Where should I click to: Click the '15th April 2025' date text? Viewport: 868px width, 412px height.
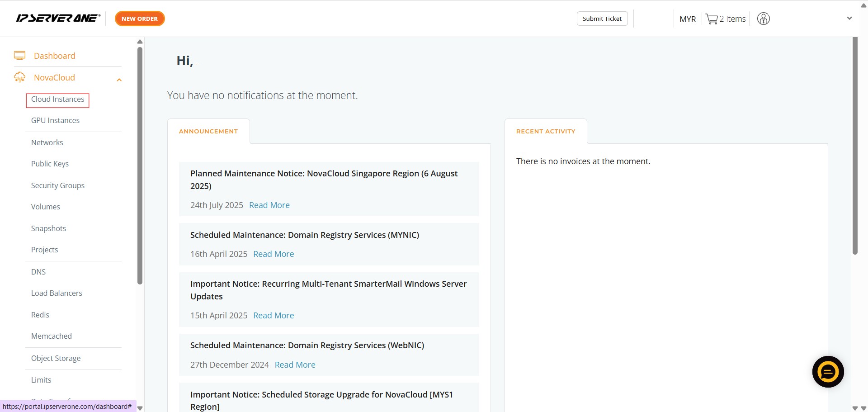click(x=219, y=315)
